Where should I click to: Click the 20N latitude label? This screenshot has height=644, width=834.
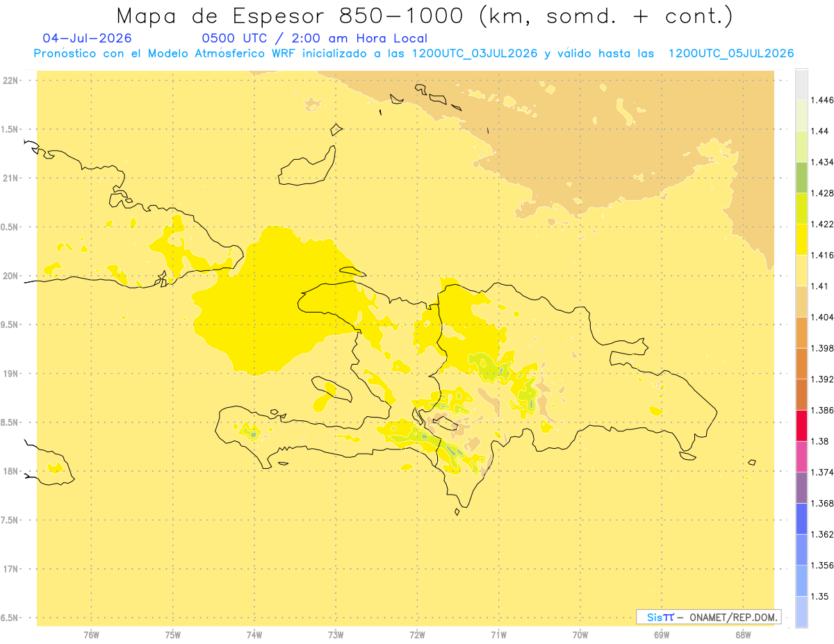[10, 276]
